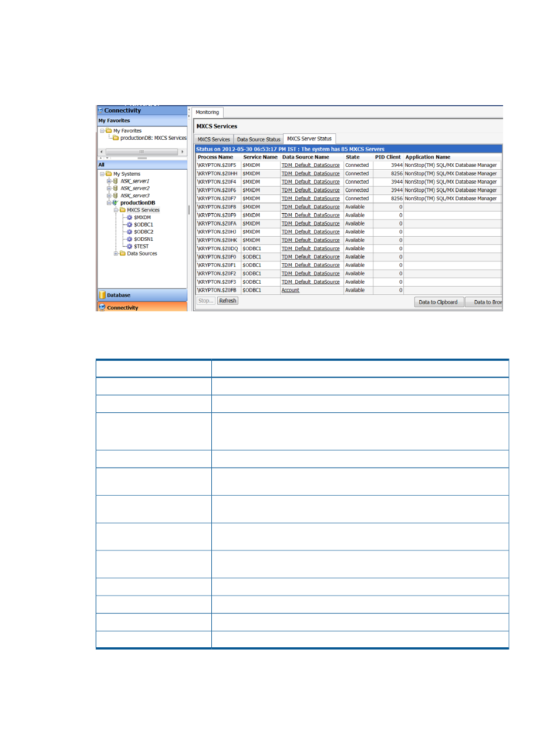Screen dimensions: 560x746
Task: Click the NSK_server2 server icon
Action: [x=116, y=189]
